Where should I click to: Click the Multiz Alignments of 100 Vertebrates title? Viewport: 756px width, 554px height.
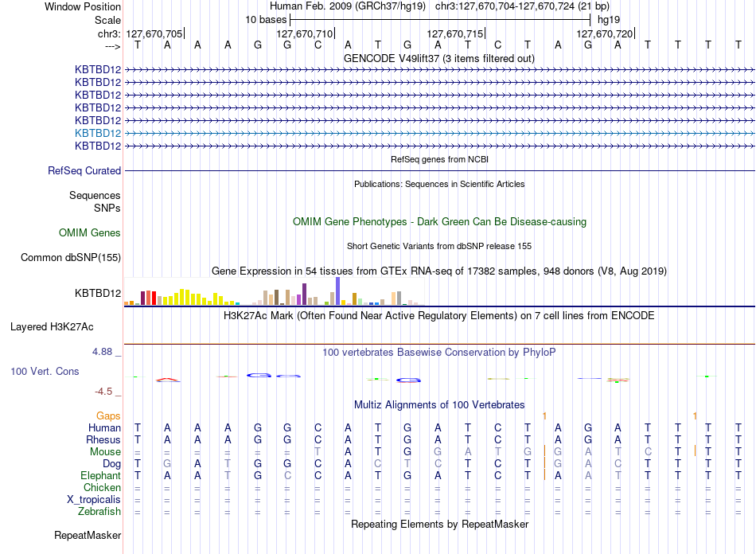tap(439, 405)
